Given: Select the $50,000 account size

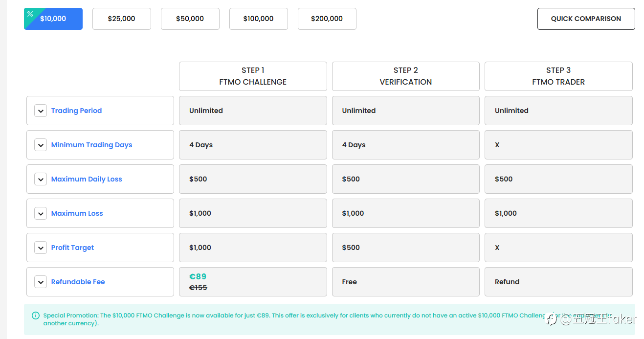Looking at the screenshot, I should click(x=190, y=19).
